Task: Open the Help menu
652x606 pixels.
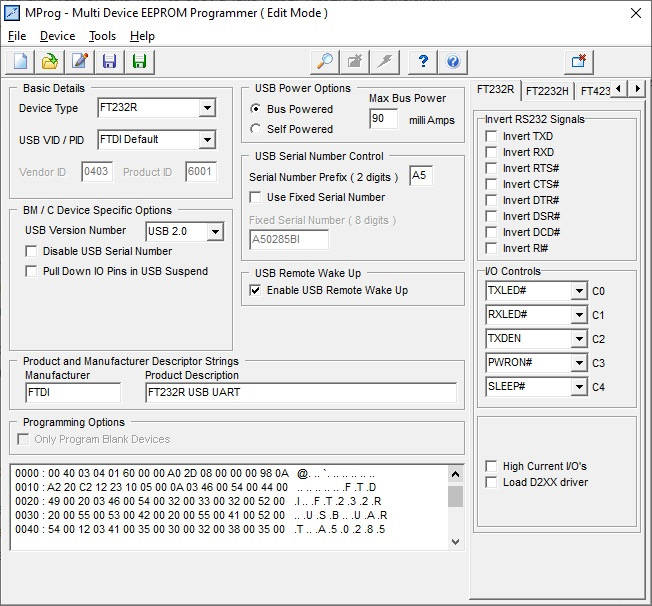Action: pyautogui.click(x=142, y=36)
